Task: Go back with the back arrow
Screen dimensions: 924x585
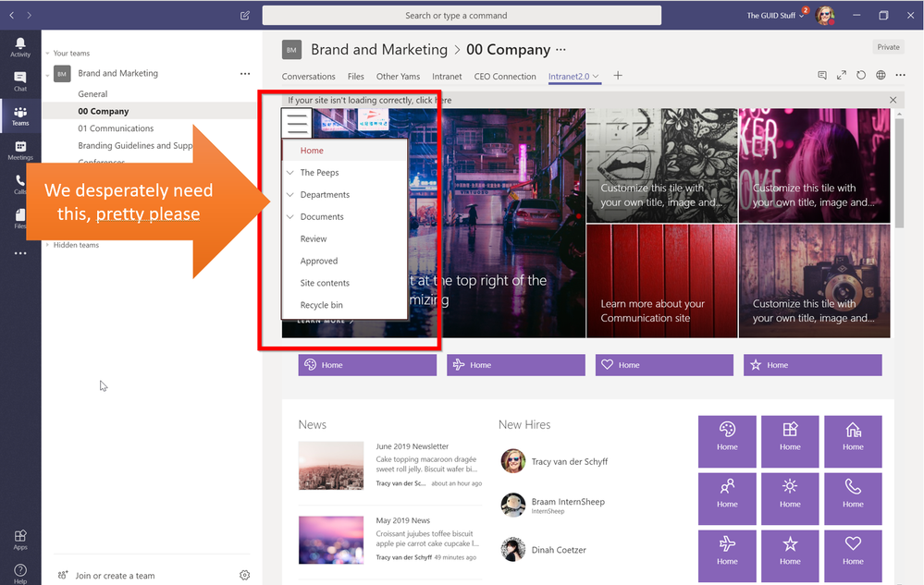Action: [12, 16]
